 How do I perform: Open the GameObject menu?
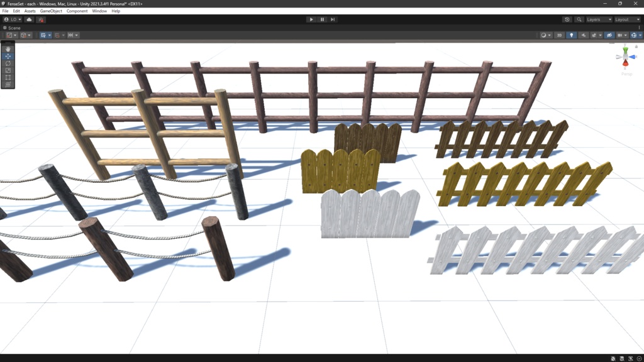[51, 11]
